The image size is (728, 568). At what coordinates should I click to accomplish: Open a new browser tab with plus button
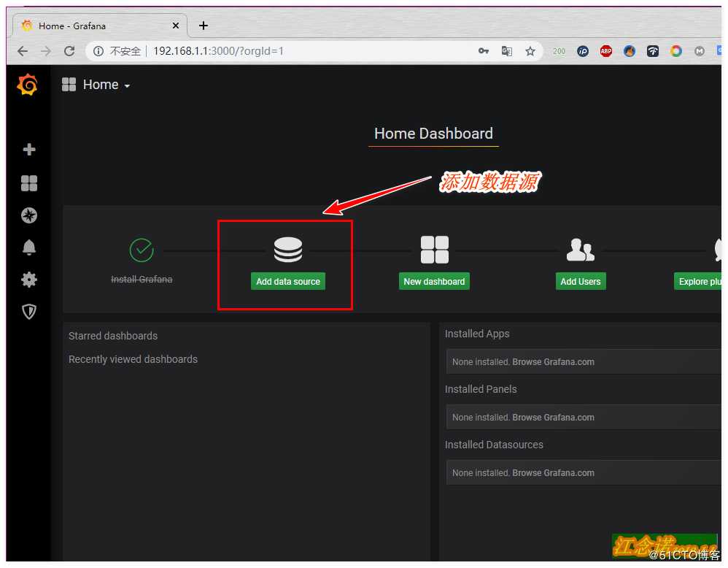coord(204,26)
